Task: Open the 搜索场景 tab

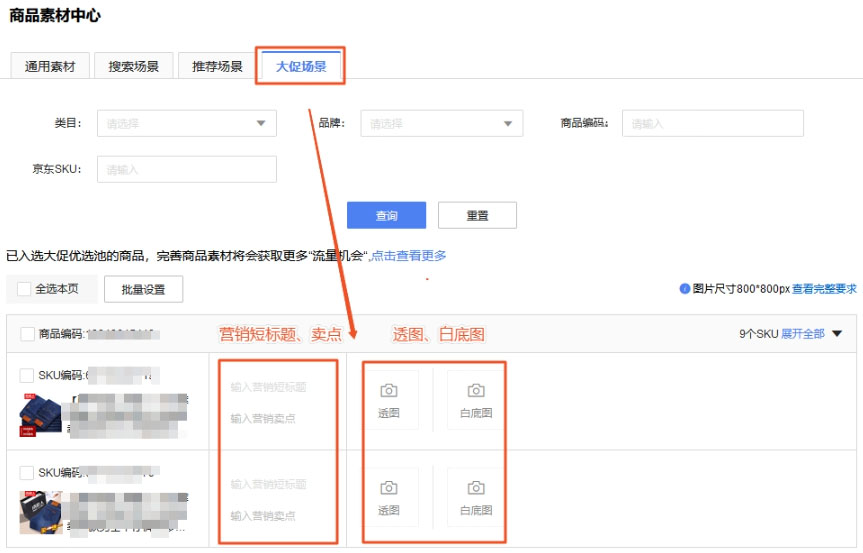Action: click(134, 66)
